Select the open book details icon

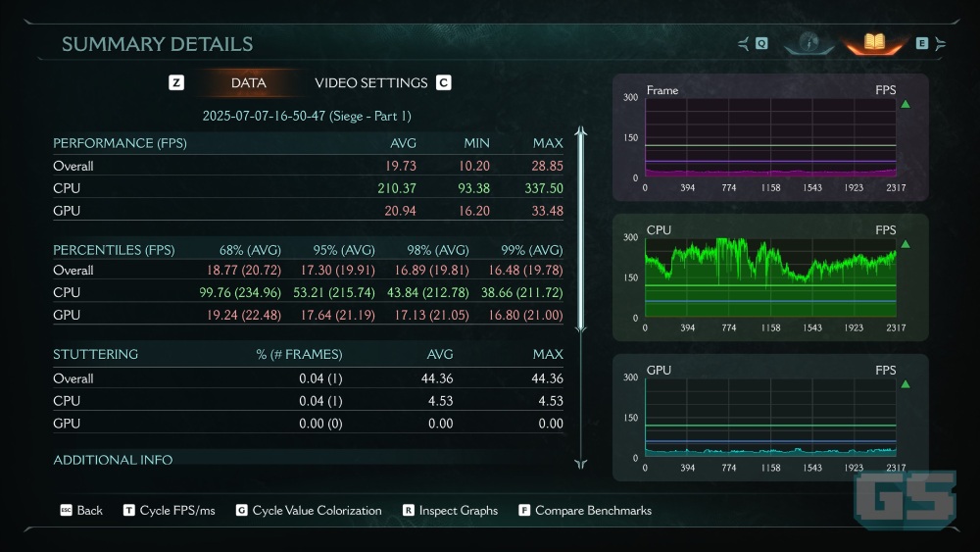[x=874, y=42]
